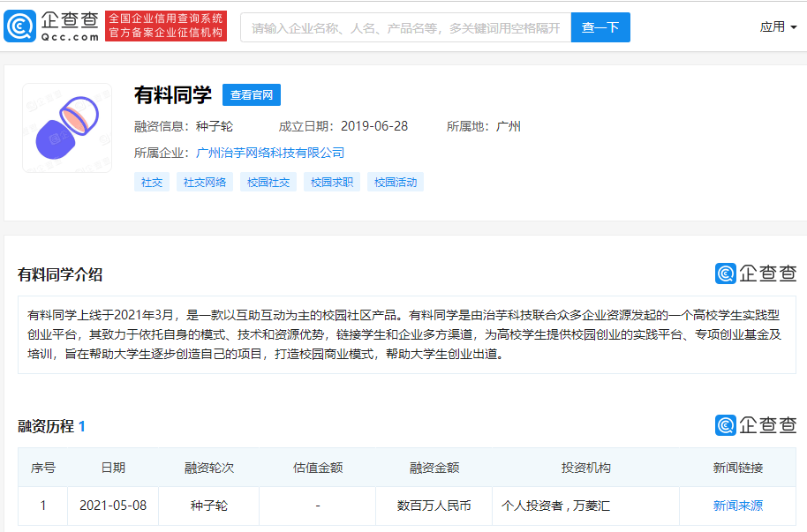Click the 有料同学 product title

[173, 95]
